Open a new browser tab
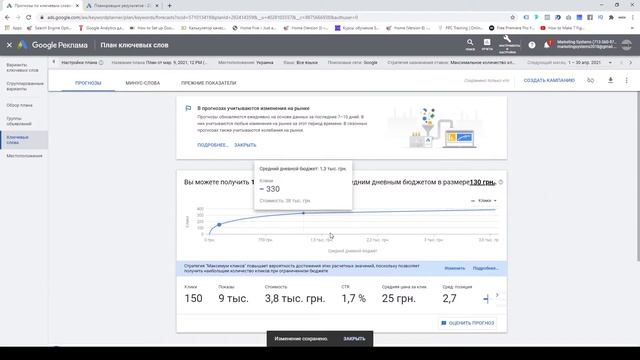Image resolution: width=640 pixels, height=360 pixels. click(x=169, y=6)
